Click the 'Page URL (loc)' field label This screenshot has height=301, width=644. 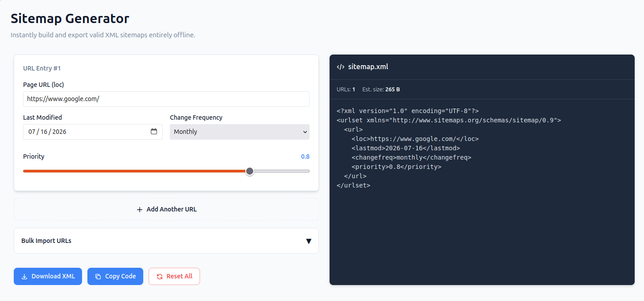(x=44, y=85)
